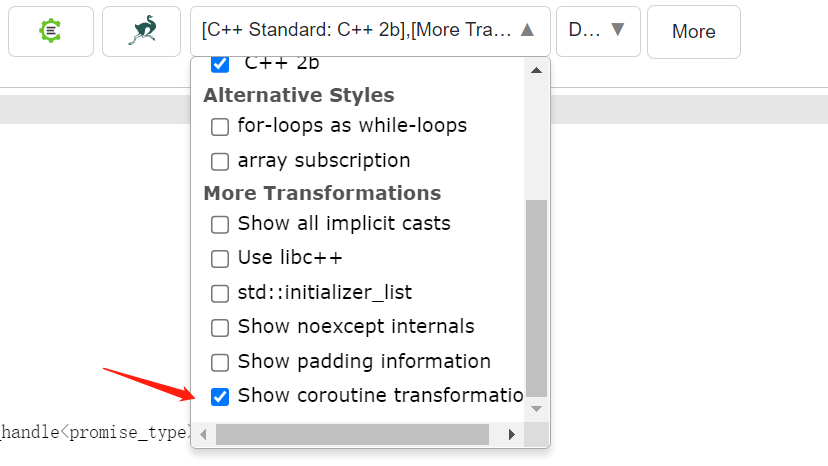The width and height of the screenshot is (828, 466).
Task: Enable Show noexcept internals
Action: [220, 328]
